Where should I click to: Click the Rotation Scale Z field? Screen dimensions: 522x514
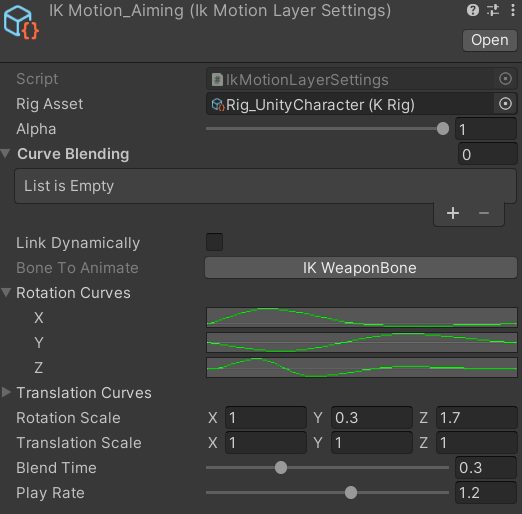click(x=477, y=417)
